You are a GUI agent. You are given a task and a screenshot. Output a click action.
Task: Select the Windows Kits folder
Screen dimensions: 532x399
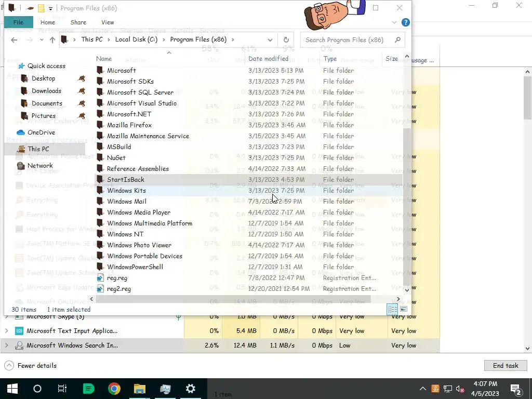pyautogui.click(x=126, y=190)
